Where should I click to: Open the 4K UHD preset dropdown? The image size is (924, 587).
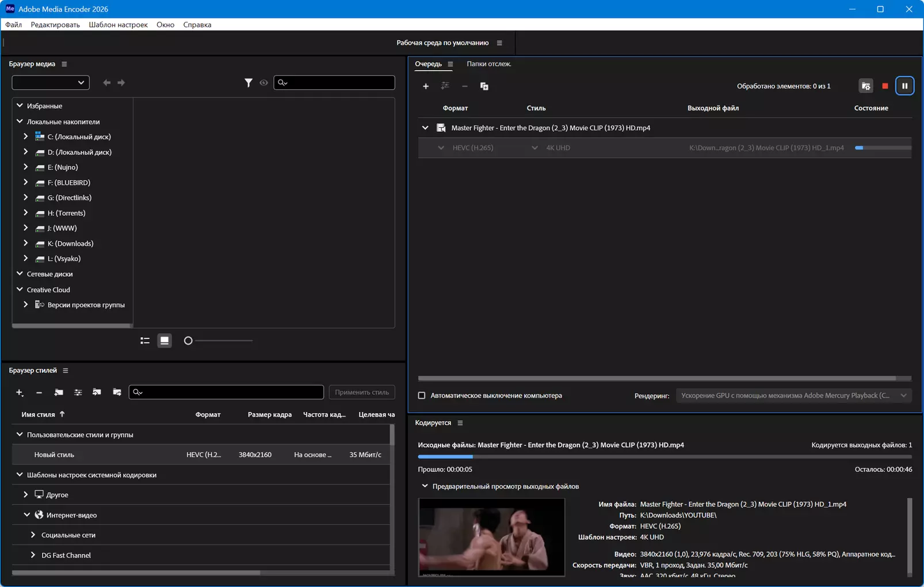[534, 148]
